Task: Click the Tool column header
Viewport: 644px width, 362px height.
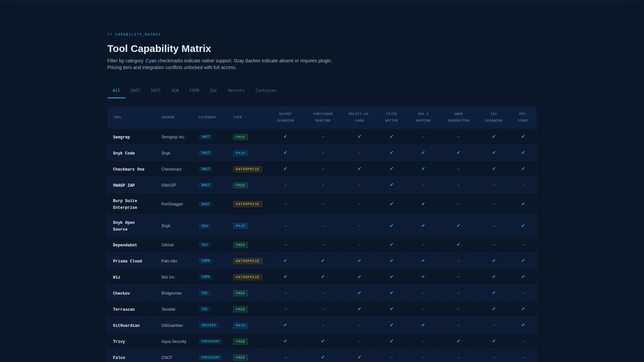Action: point(117,117)
